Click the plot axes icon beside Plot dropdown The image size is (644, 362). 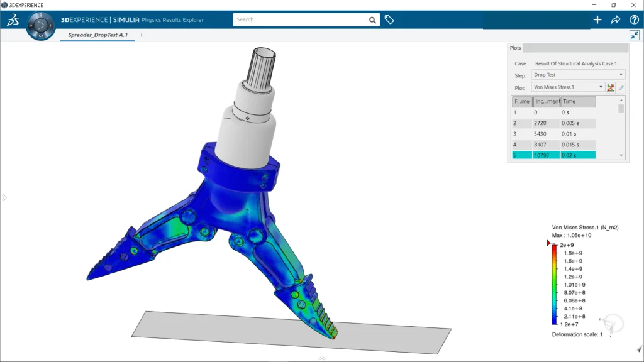pos(611,87)
